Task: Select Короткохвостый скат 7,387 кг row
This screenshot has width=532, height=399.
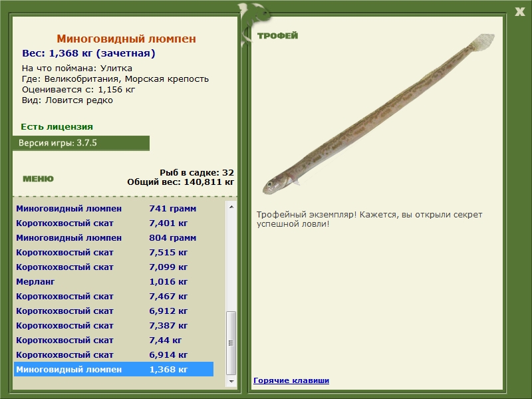Action: click(114, 325)
